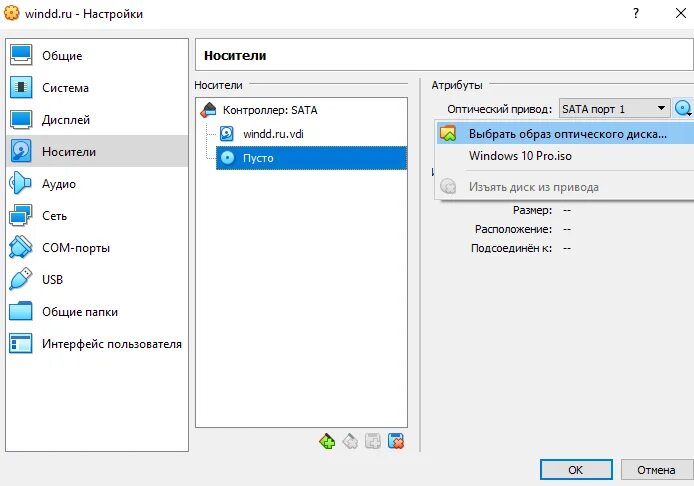Viewport: 694px width, 486px height.
Task: Select Windows 10 Pro.iso from menu
Action: click(x=565, y=156)
